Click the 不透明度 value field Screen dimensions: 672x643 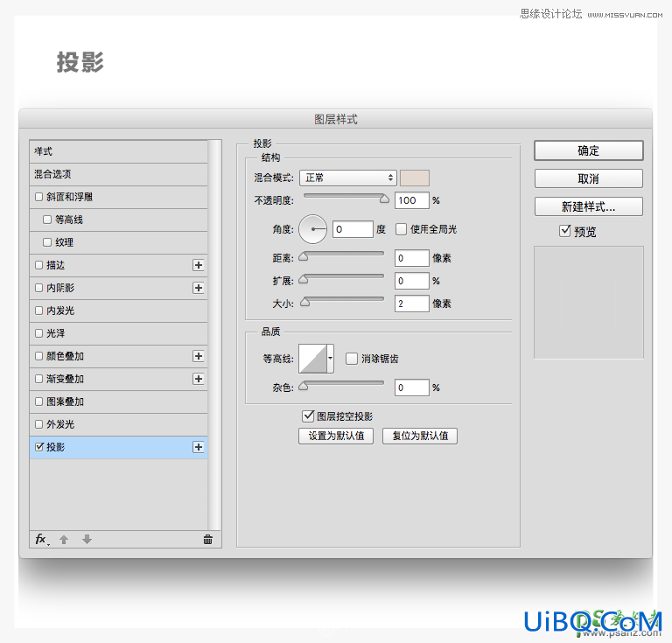click(x=412, y=200)
